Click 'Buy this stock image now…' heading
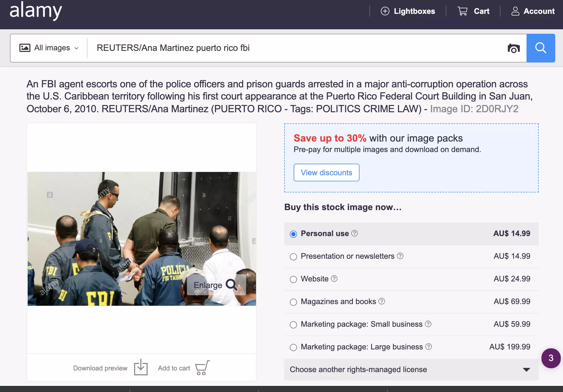The image size is (563, 392). 343,207
